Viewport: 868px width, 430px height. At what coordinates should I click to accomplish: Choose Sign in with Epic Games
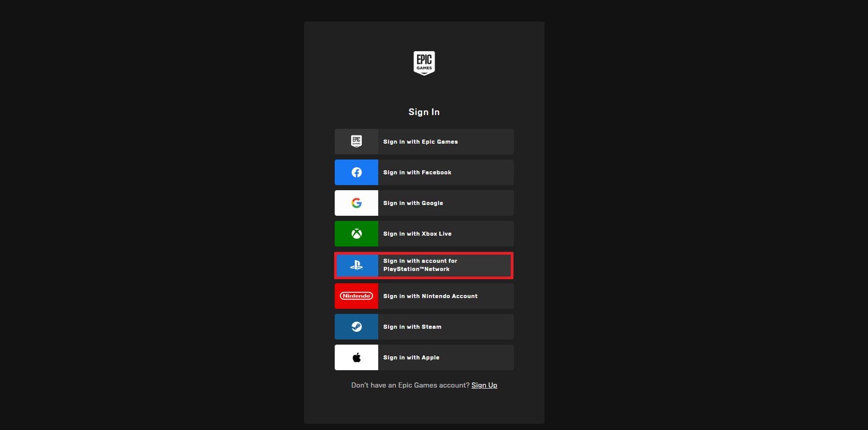[424, 142]
